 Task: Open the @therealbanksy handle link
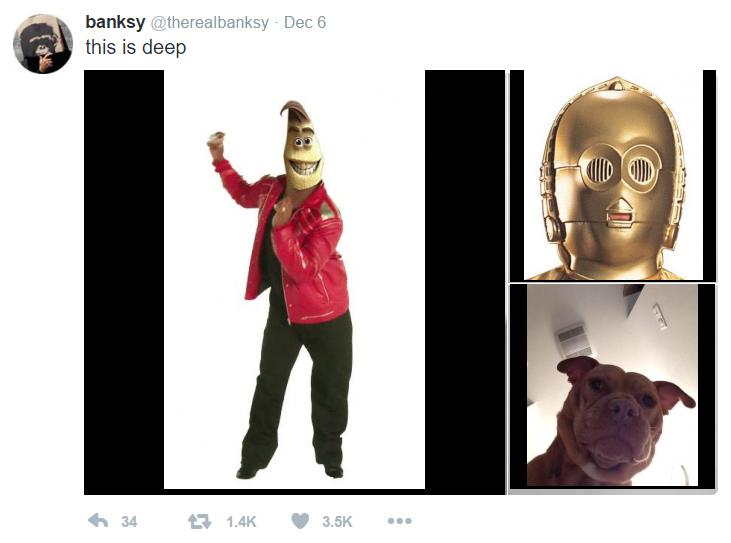coord(209,22)
